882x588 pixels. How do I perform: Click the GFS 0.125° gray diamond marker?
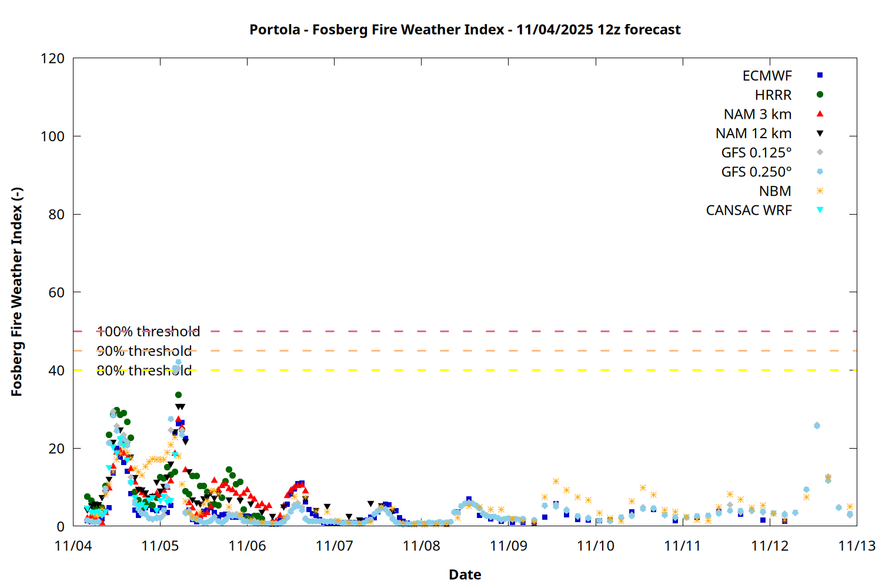pyautogui.click(x=820, y=152)
